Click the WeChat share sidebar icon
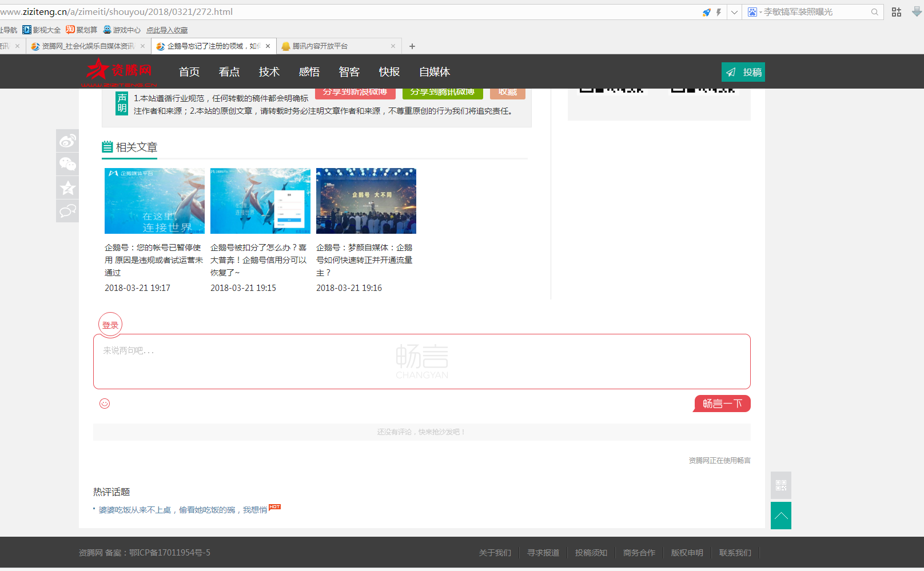This screenshot has height=571, width=924. [x=67, y=164]
